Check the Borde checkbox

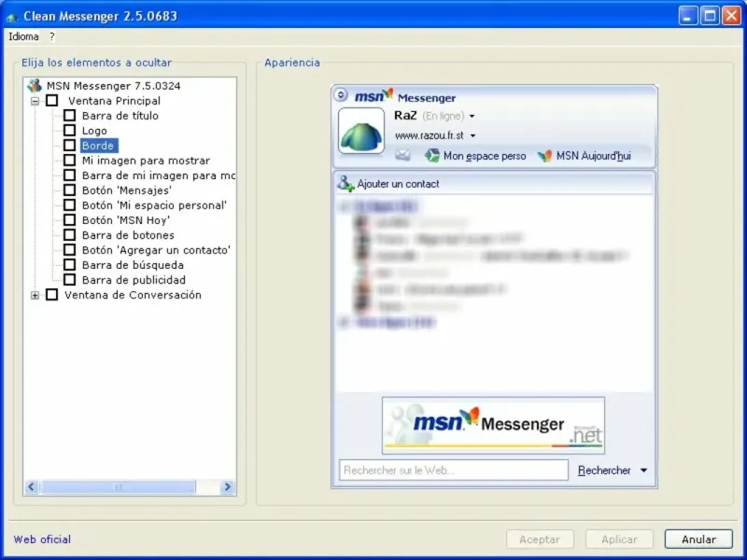click(69, 146)
